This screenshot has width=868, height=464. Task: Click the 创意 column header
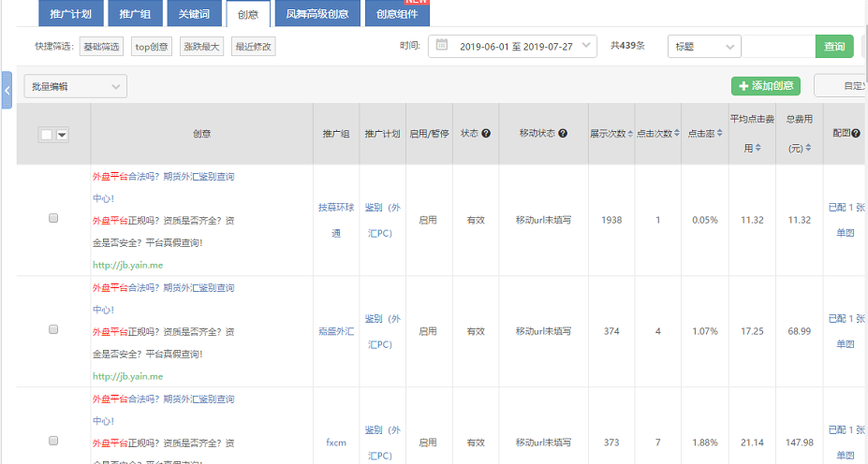(201, 133)
